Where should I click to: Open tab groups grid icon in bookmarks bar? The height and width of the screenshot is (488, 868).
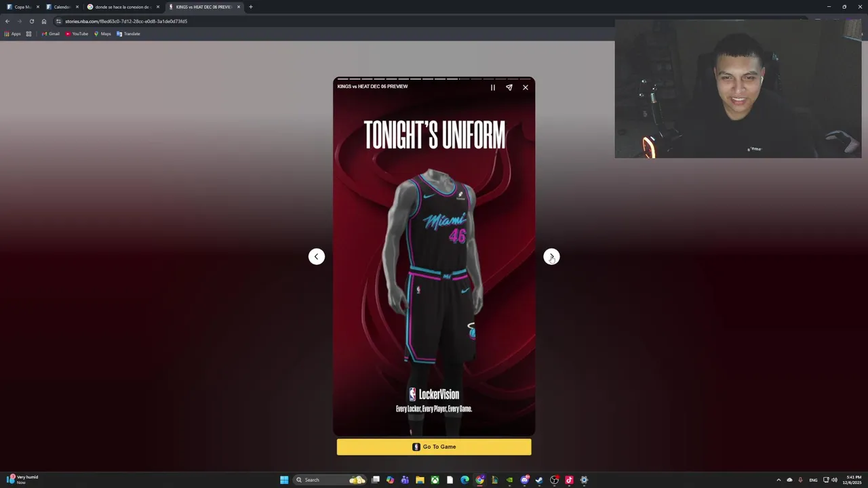(x=28, y=34)
